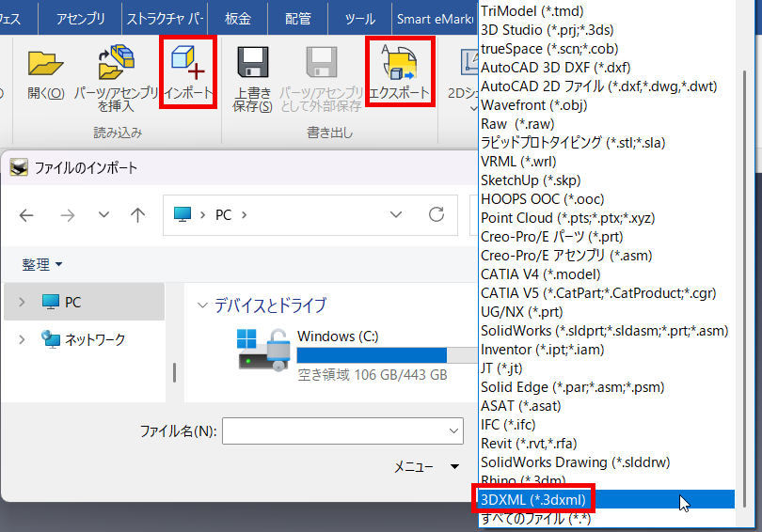Select PC in navigation pane
Screen dimensions: 762x532
point(72,302)
